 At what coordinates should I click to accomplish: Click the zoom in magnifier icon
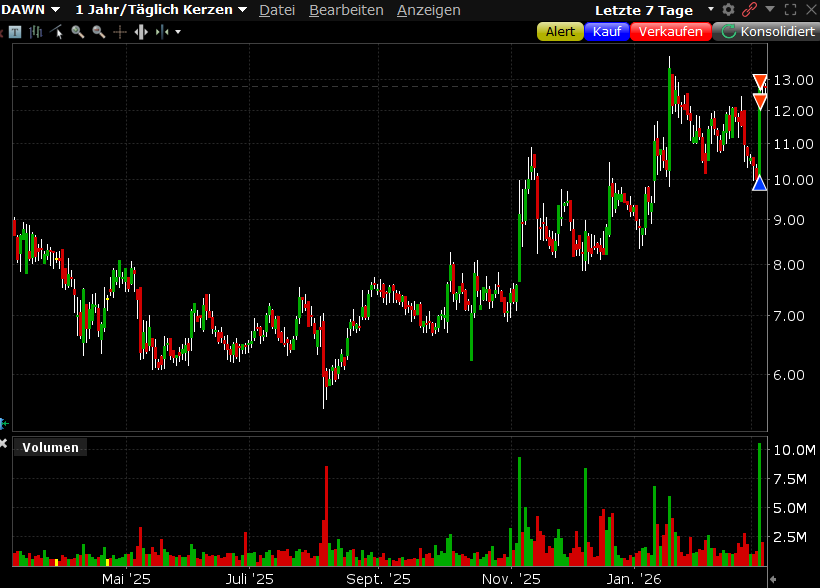point(78,31)
